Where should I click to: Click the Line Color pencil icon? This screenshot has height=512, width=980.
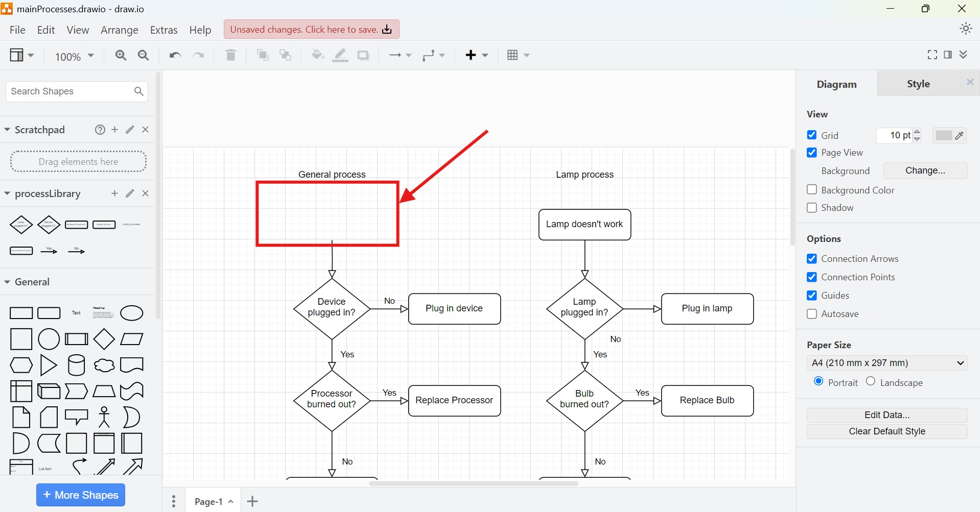coord(340,55)
